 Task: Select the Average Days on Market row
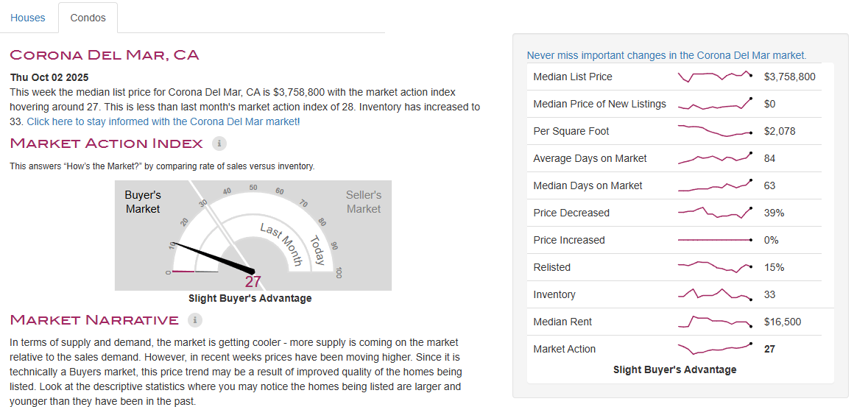[590, 158]
